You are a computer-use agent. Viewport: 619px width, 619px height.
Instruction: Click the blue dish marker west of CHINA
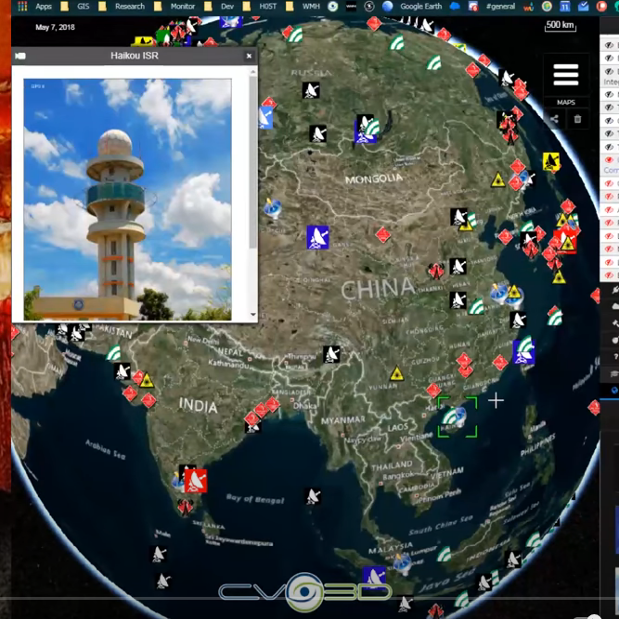click(318, 237)
